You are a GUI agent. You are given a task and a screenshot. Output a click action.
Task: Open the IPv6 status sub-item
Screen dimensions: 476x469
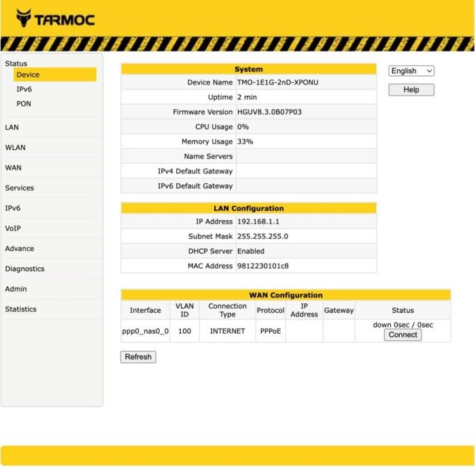pyautogui.click(x=24, y=89)
